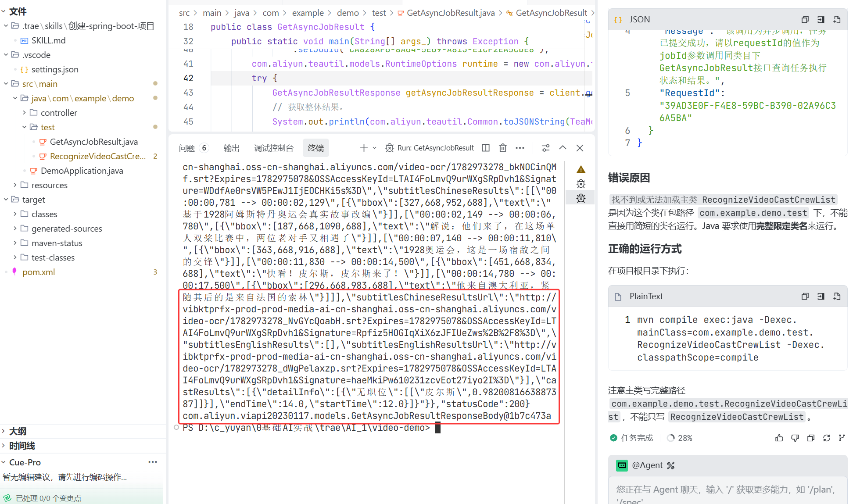Open the launch profile dropdown beside plus
This screenshot has width=853, height=504.
[x=374, y=148]
